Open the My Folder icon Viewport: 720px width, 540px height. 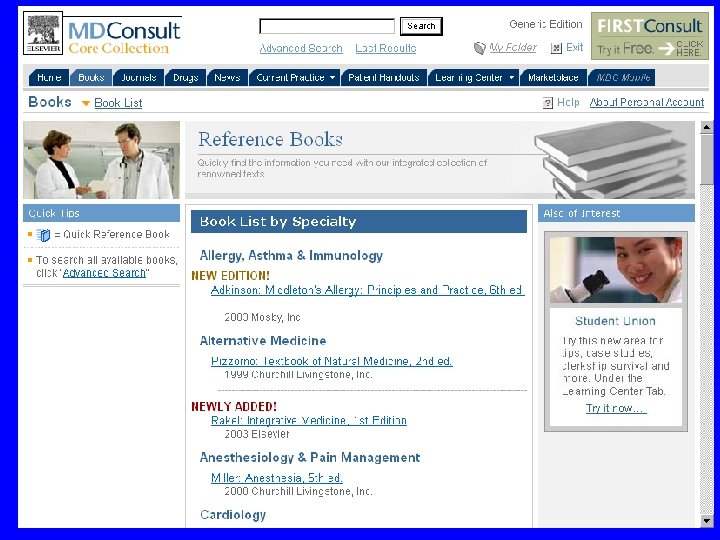click(x=479, y=48)
